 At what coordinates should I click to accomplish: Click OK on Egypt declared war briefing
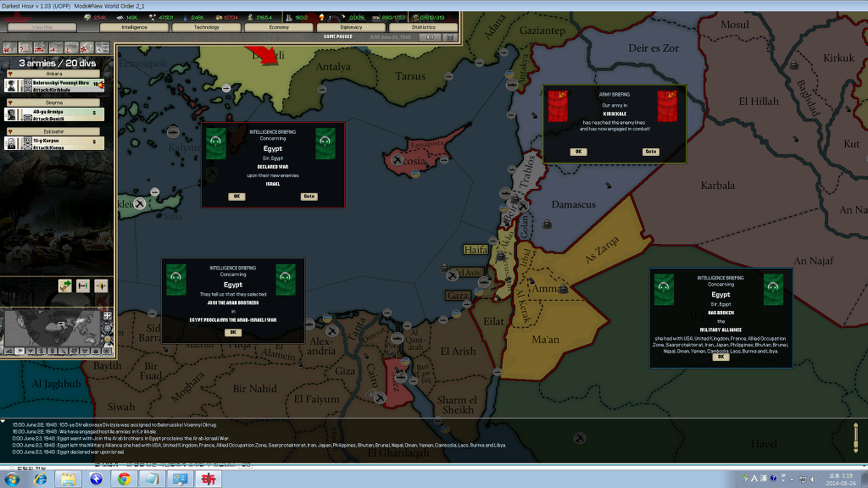(236, 197)
